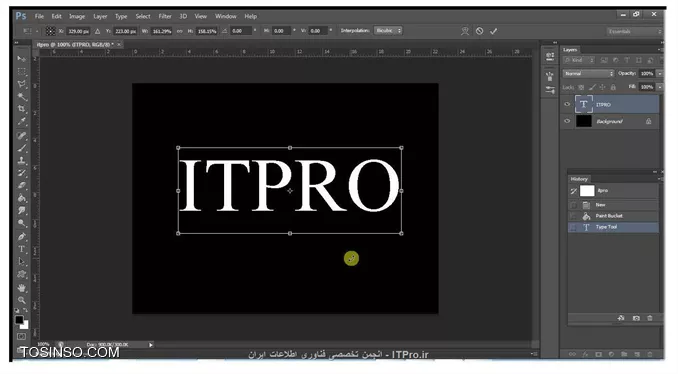Expand the Layers panel options menu

pyautogui.click(x=661, y=50)
